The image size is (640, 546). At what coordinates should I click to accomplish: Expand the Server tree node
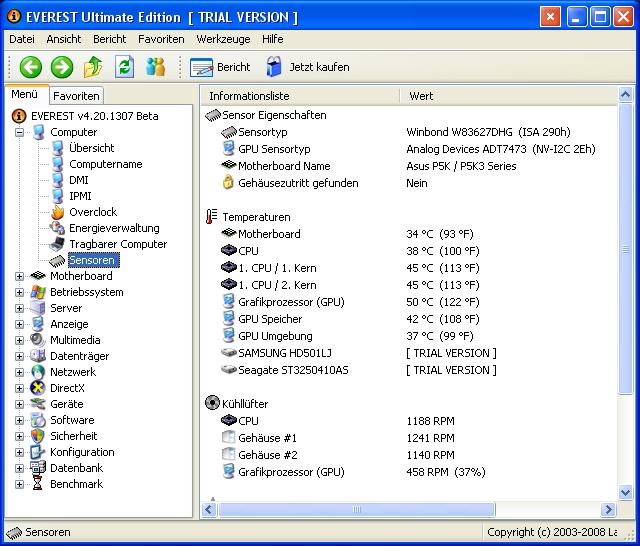(19, 308)
